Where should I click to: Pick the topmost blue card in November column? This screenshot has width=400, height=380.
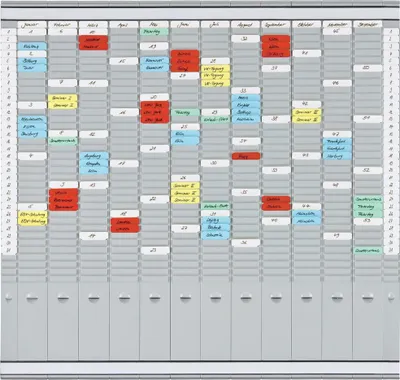pyautogui.click(x=337, y=141)
